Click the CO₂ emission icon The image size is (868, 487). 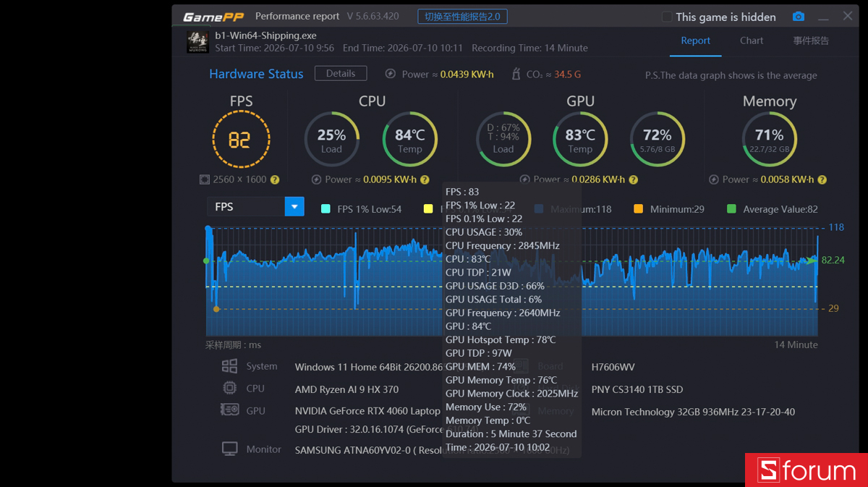516,74
